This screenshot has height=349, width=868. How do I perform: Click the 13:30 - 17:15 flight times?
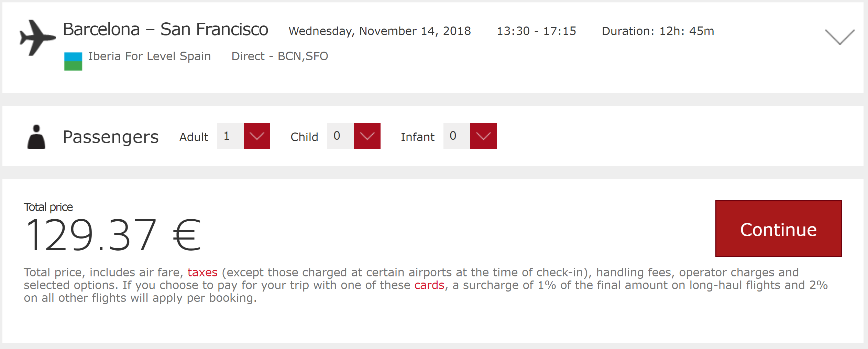point(536,31)
